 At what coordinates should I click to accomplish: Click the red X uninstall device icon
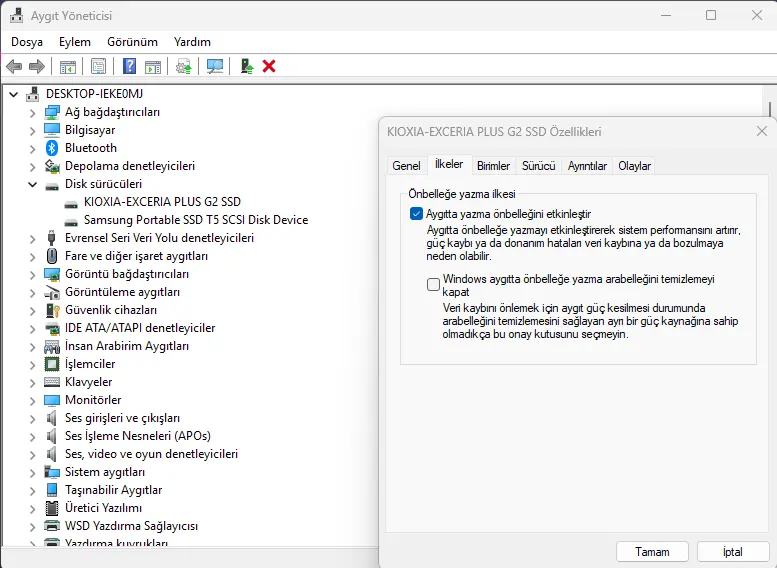pos(269,66)
